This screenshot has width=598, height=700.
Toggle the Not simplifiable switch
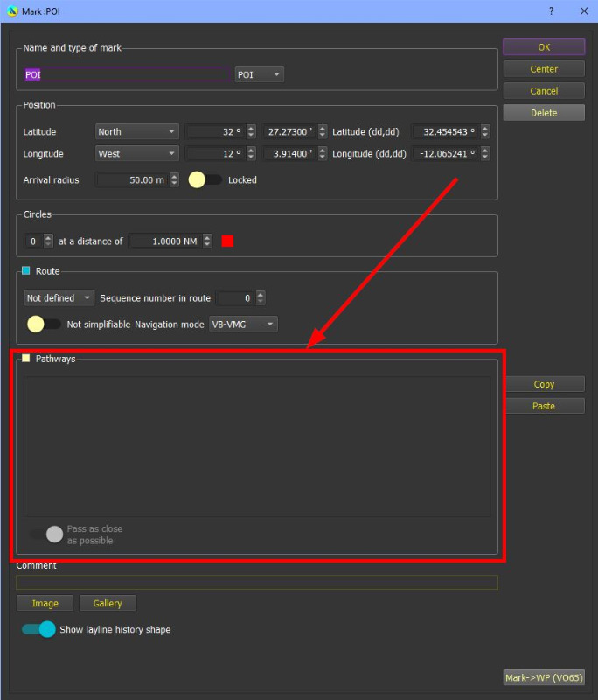tap(44, 324)
